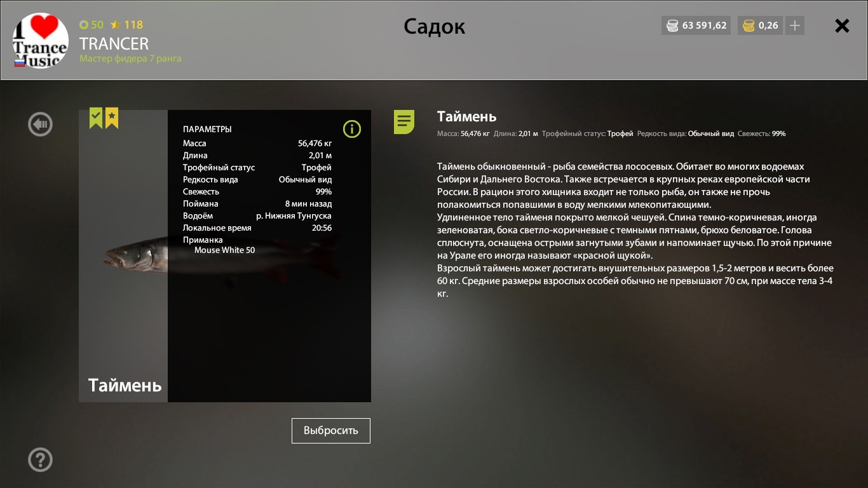Click the level 50 indicator icon
This screenshot has width=868, height=488.
(83, 25)
